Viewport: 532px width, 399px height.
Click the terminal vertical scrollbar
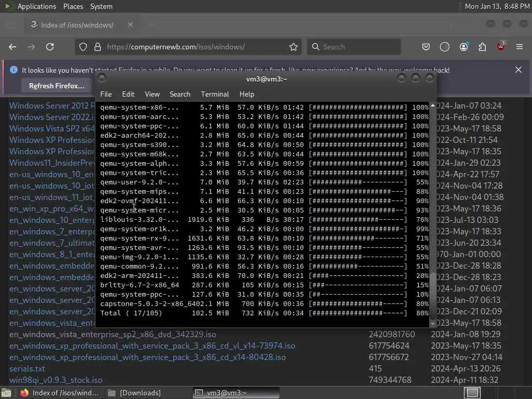(433, 295)
